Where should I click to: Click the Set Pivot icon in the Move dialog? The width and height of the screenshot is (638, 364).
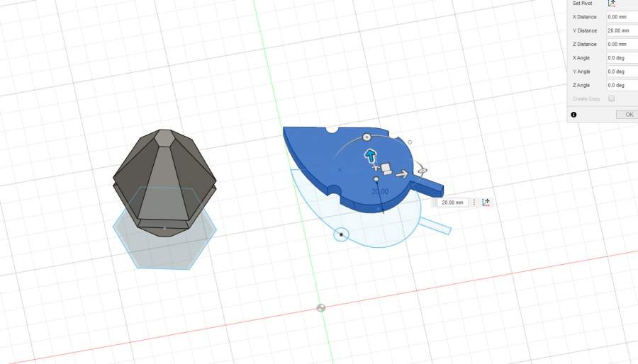click(x=612, y=4)
